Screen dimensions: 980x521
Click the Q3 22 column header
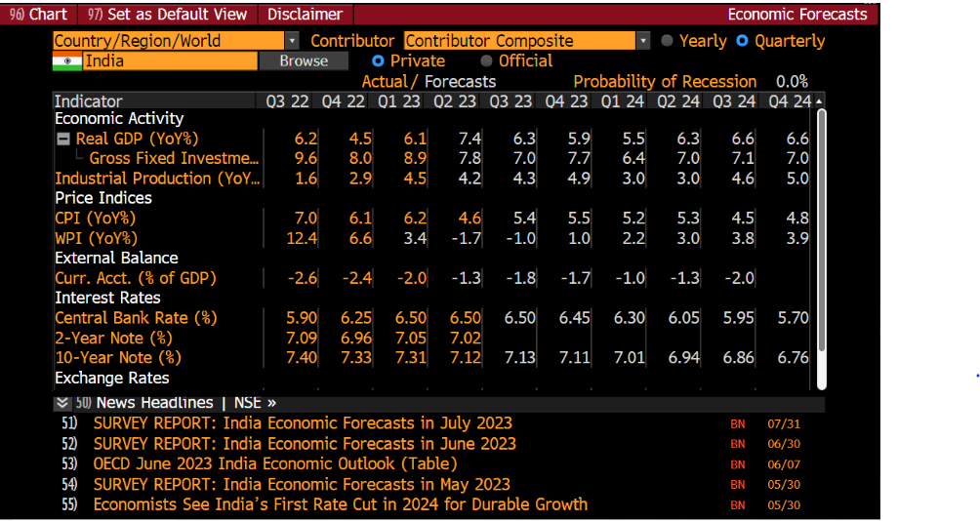[x=288, y=101]
